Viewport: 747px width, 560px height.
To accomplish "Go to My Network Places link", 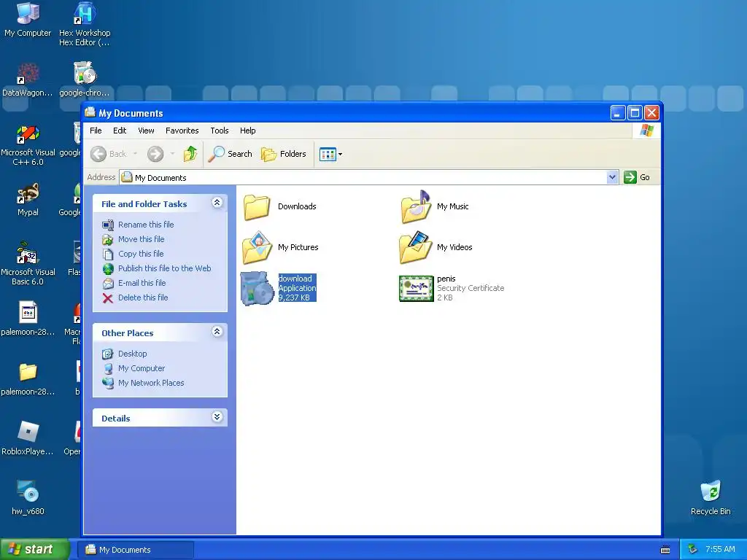I will (151, 383).
